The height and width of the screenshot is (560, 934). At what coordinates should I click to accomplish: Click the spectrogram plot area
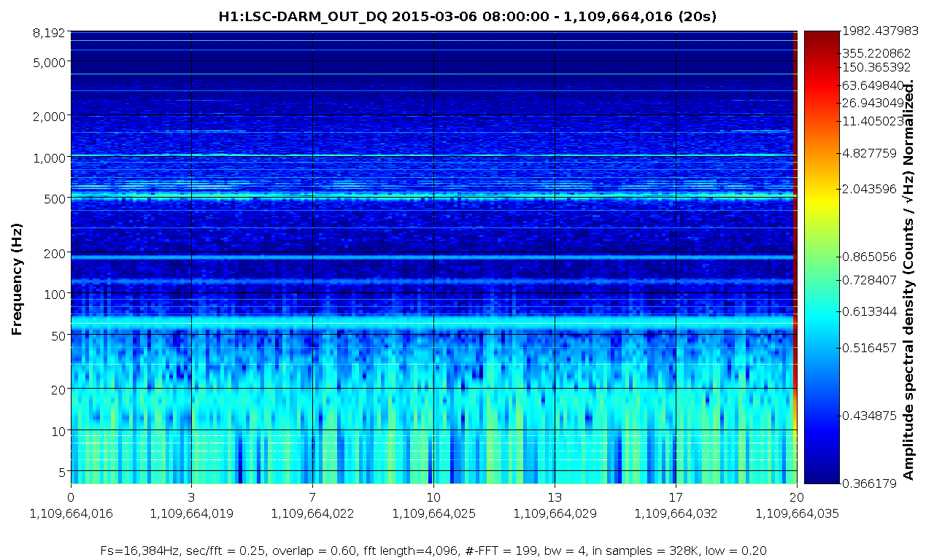[433, 257]
